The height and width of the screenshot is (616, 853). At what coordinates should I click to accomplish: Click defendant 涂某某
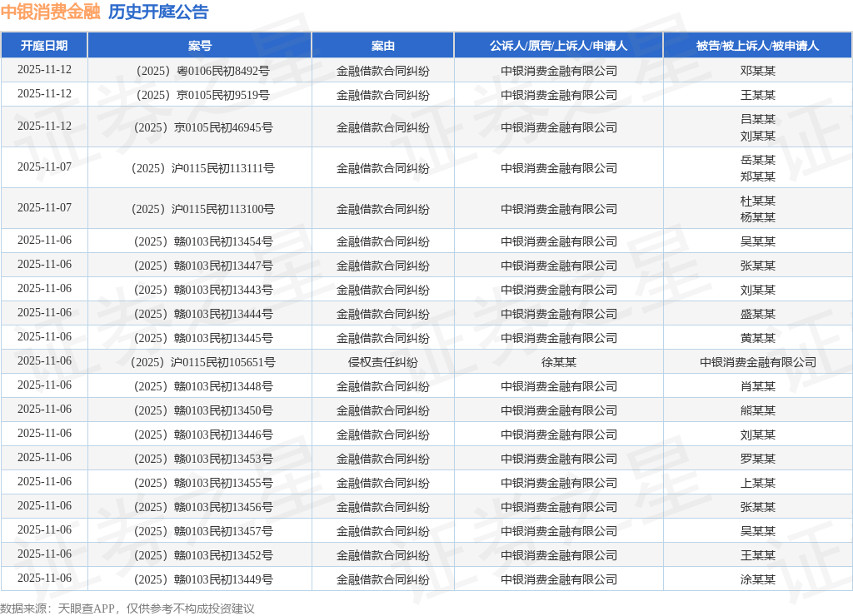758,579
